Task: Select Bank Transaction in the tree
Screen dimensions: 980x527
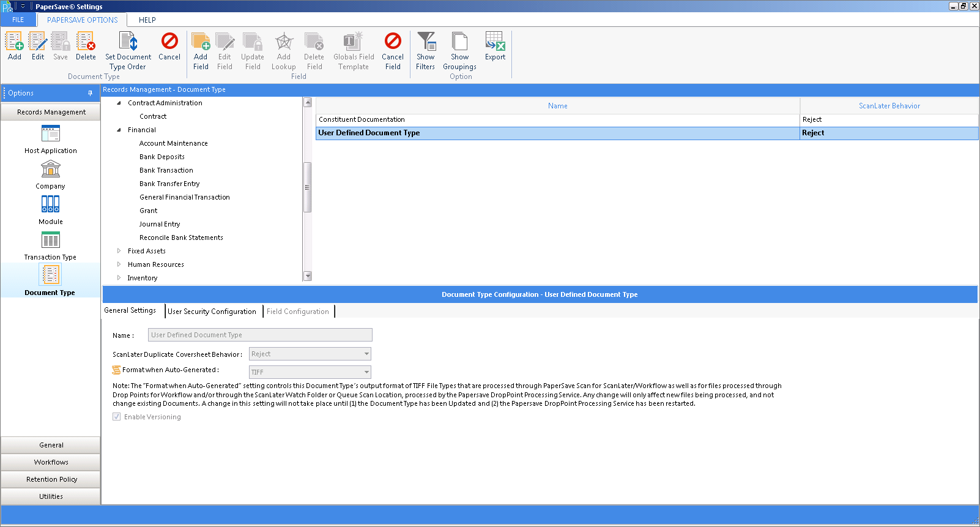Action: [166, 170]
